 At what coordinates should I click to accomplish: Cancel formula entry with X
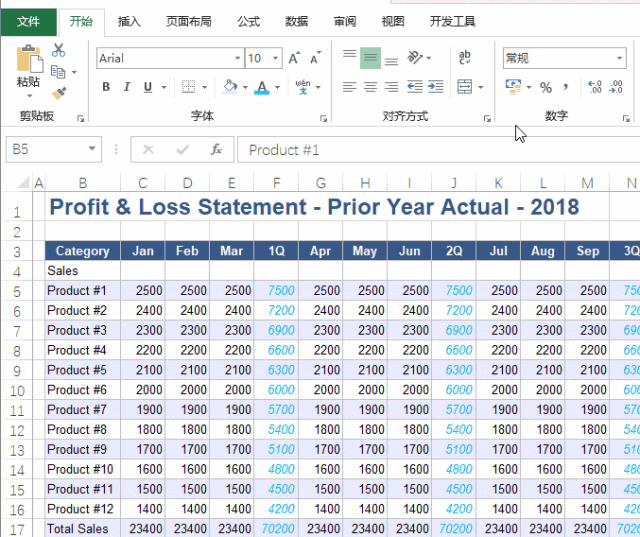148,150
